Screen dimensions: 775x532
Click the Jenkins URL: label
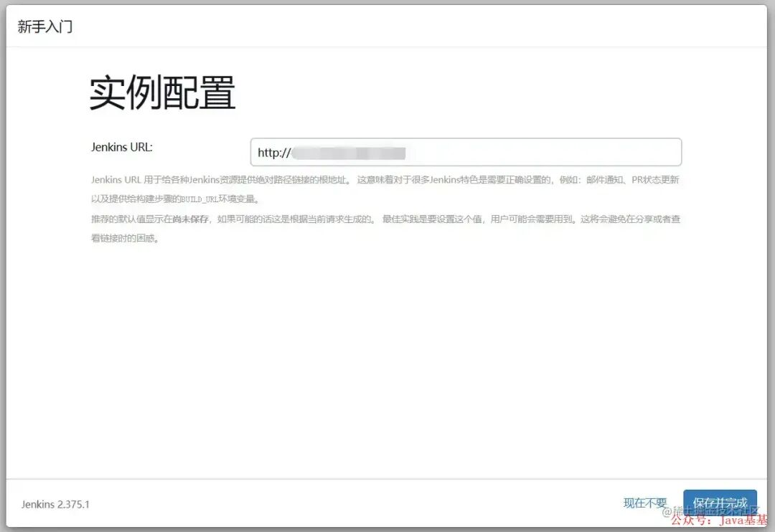click(121, 147)
